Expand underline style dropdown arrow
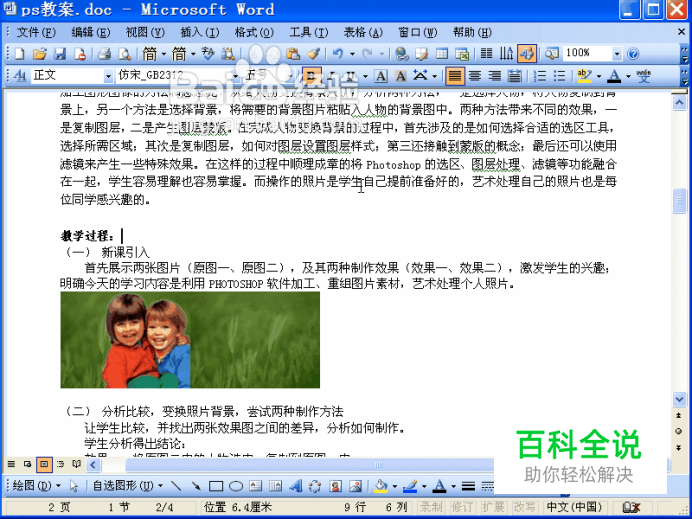The height and width of the screenshot is (519, 692). pos(365,76)
